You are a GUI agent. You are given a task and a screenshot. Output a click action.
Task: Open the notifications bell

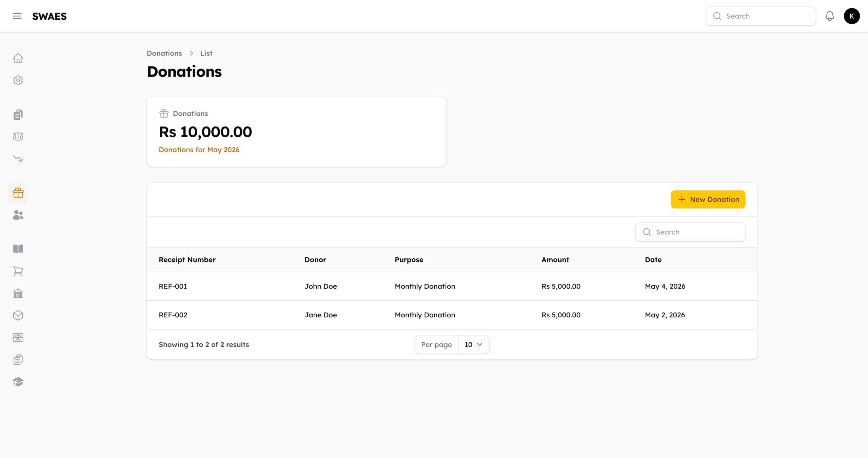(830, 16)
